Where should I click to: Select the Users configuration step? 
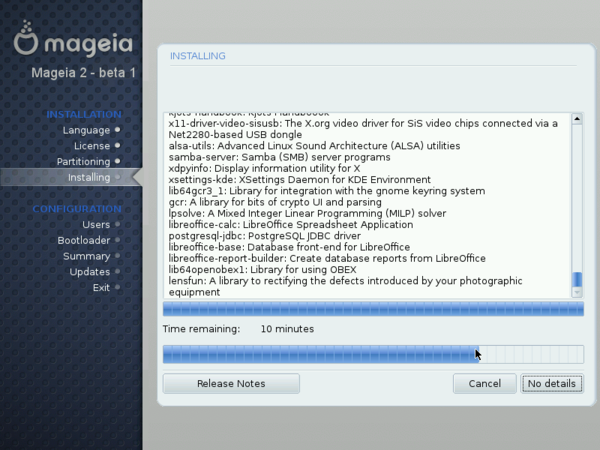coord(96,225)
